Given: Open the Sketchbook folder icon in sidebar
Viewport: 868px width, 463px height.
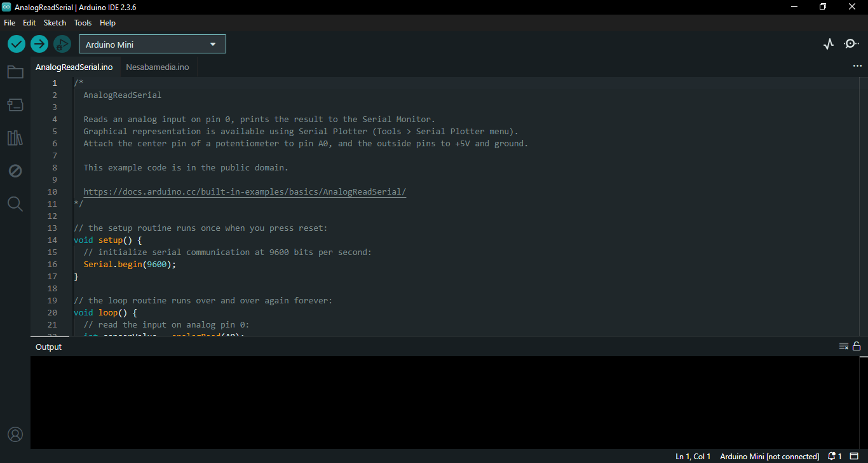Looking at the screenshot, I should click(15, 72).
